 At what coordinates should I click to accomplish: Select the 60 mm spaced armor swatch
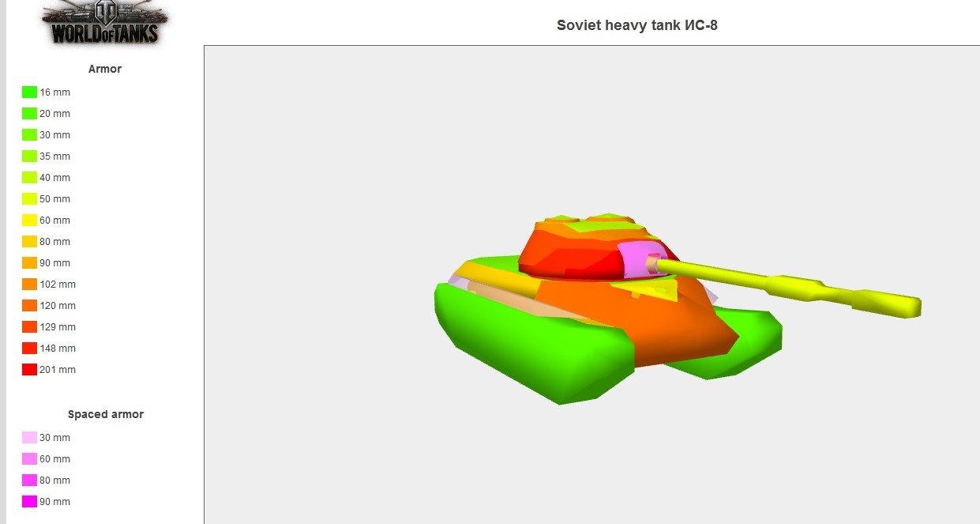[29, 459]
